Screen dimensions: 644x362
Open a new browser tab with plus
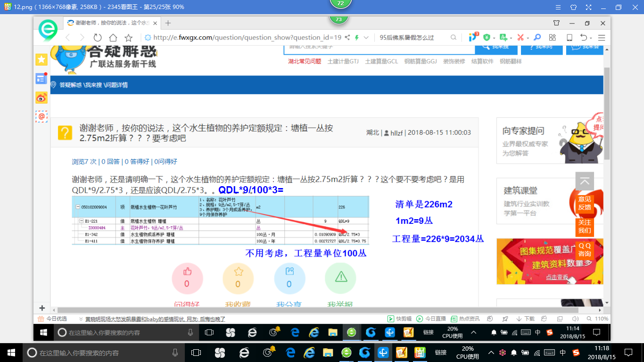coord(168,23)
